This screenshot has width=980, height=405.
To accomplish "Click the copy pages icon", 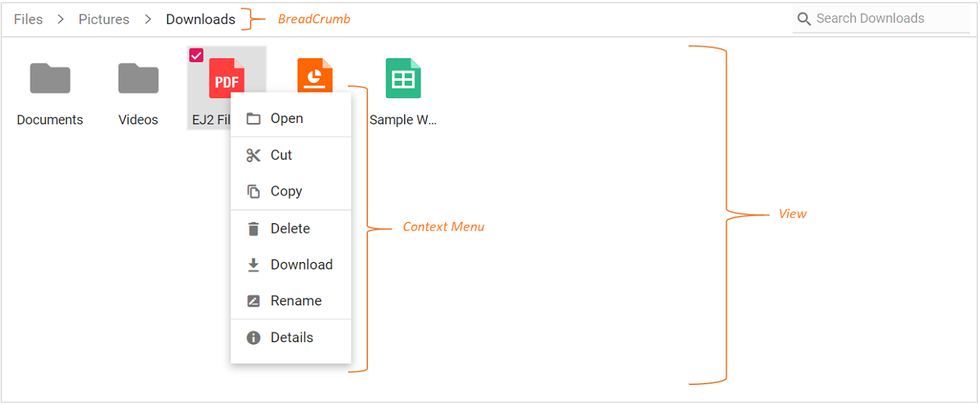I will tap(253, 192).
